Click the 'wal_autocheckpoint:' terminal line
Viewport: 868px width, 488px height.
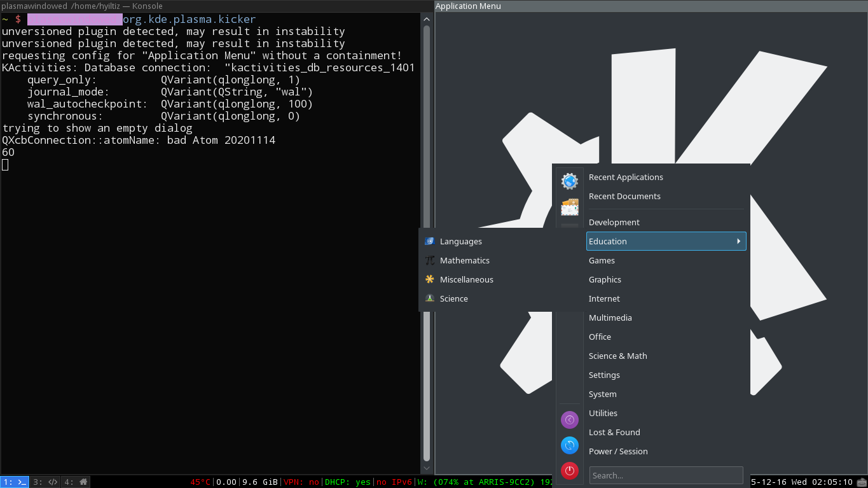coord(170,104)
